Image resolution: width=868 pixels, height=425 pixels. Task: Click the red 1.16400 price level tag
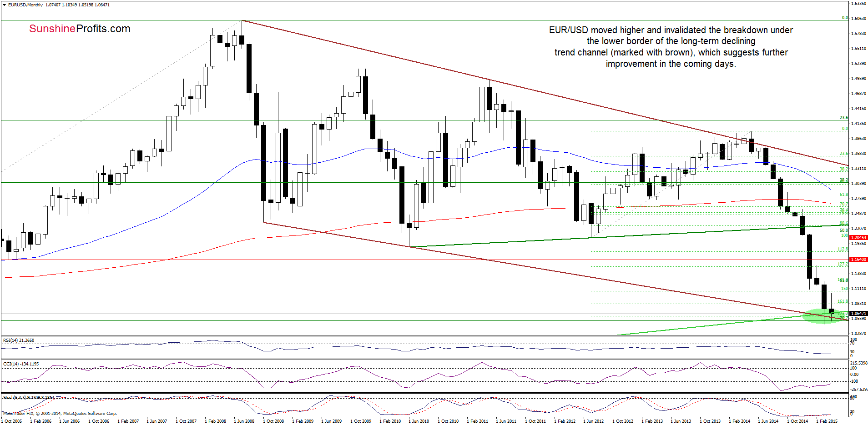[858, 260]
